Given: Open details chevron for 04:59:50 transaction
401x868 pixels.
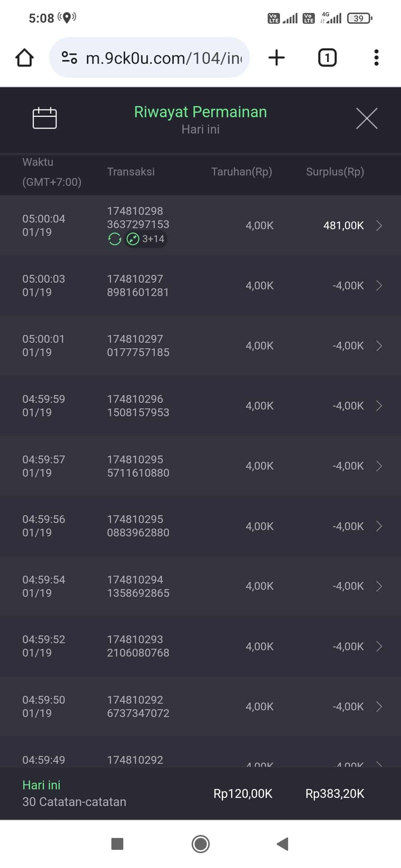Looking at the screenshot, I should [379, 707].
